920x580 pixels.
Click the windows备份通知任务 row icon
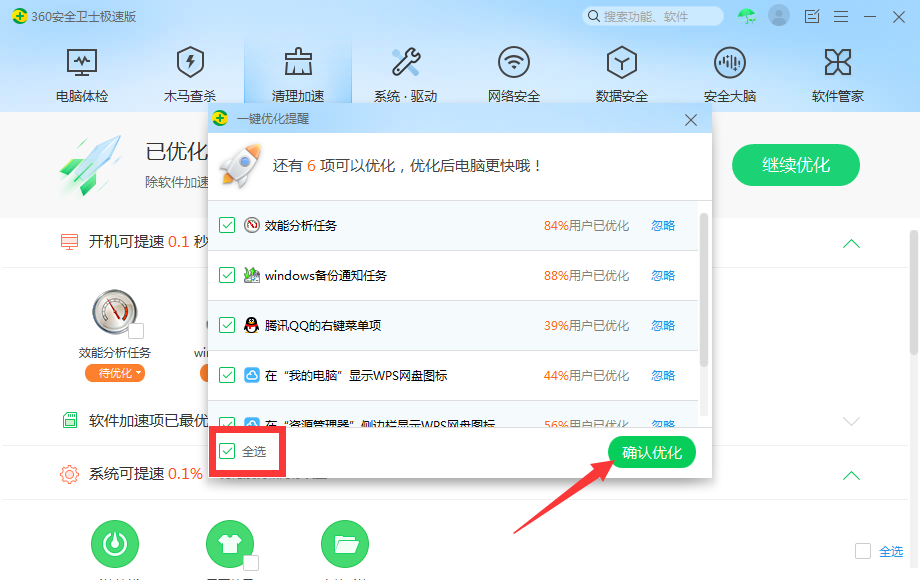252,275
